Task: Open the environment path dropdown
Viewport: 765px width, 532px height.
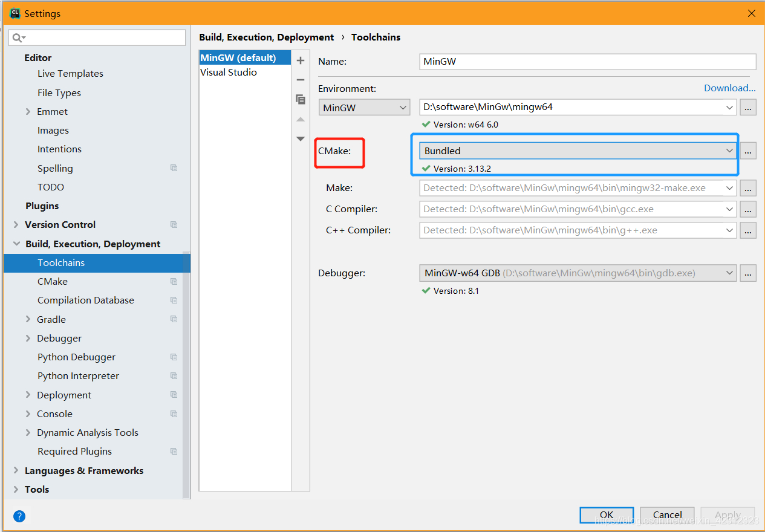Action: (x=729, y=107)
